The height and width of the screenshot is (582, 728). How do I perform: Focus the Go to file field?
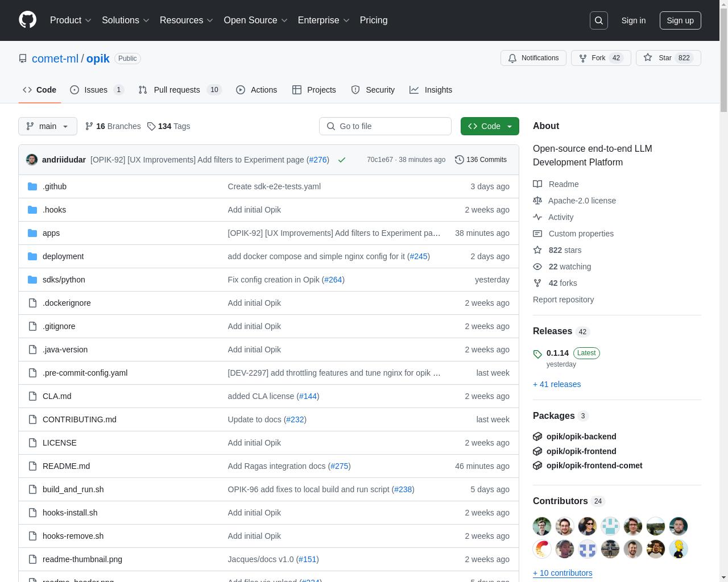coord(385,126)
